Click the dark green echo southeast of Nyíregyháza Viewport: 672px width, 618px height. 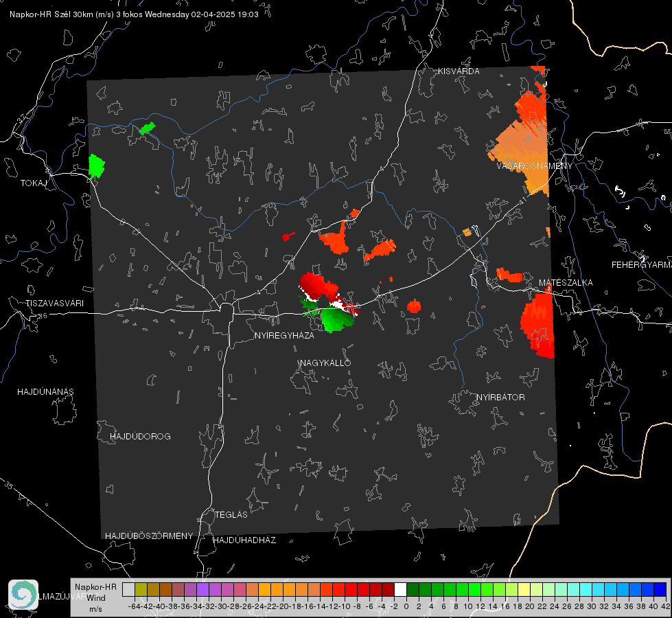click(x=337, y=320)
